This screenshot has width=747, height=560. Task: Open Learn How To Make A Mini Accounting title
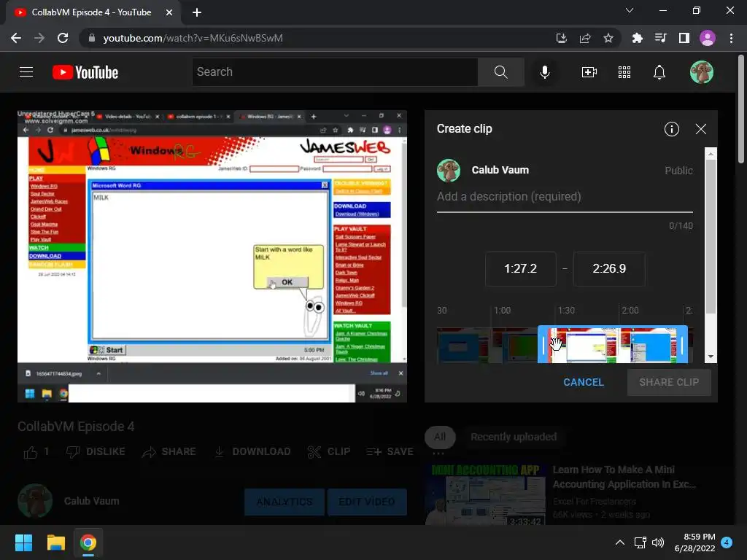(x=624, y=477)
